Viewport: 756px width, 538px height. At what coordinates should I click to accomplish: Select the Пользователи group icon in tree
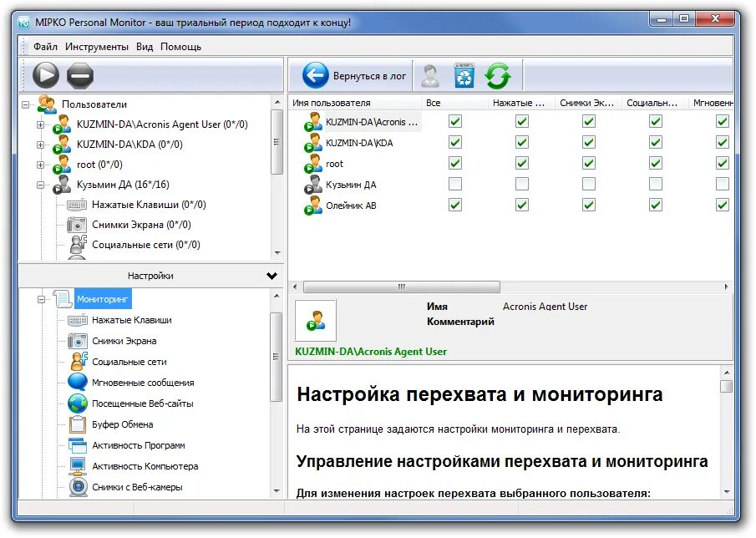pos(48,104)
